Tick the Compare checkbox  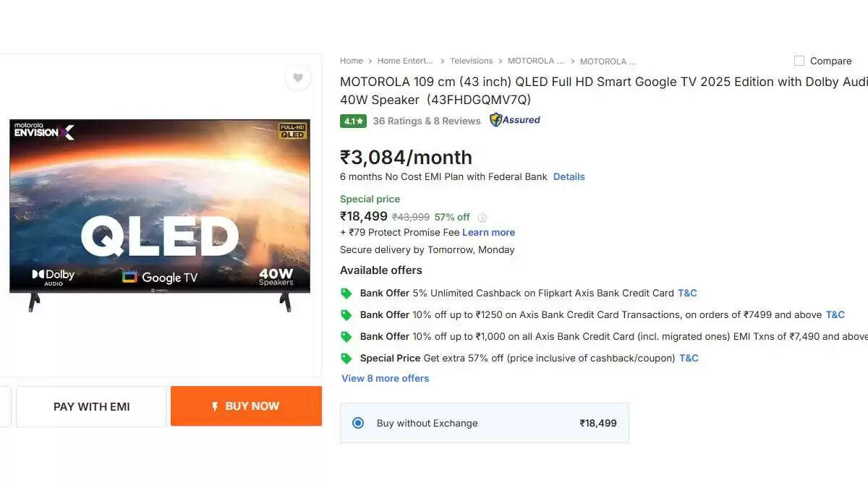point(799,61)
